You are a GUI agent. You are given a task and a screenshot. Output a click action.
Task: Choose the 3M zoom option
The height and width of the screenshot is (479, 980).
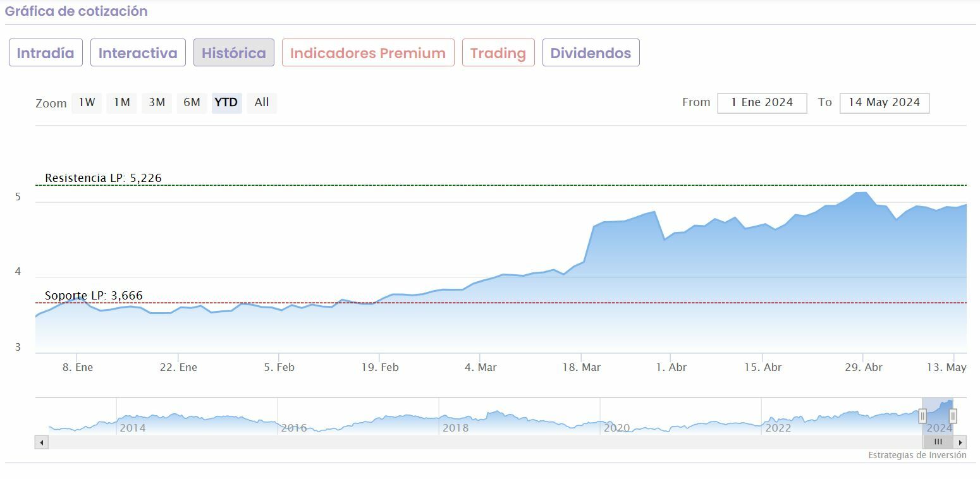(157, 102)
